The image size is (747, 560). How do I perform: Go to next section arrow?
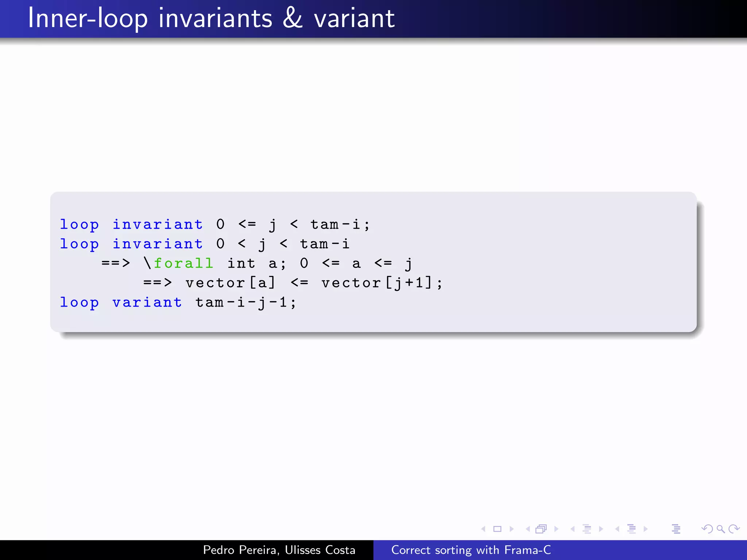(646, 529)
